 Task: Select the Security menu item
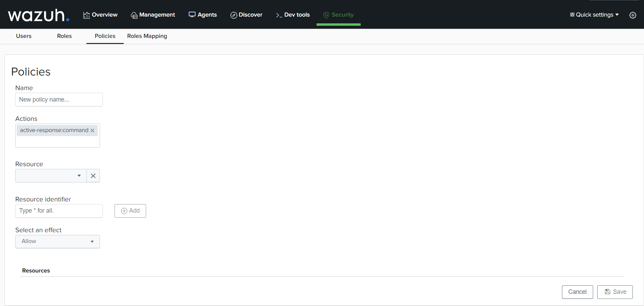pos(338,15)
